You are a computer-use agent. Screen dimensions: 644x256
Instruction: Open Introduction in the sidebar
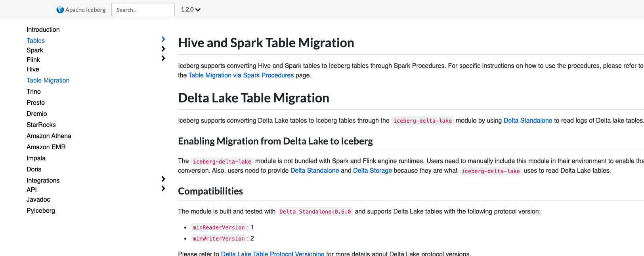43,29
